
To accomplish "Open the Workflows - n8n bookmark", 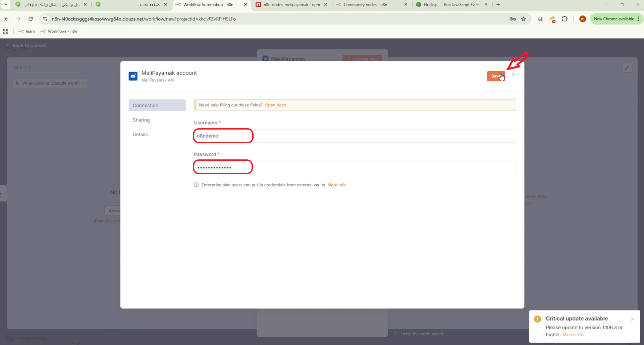I will click(59, 31).
